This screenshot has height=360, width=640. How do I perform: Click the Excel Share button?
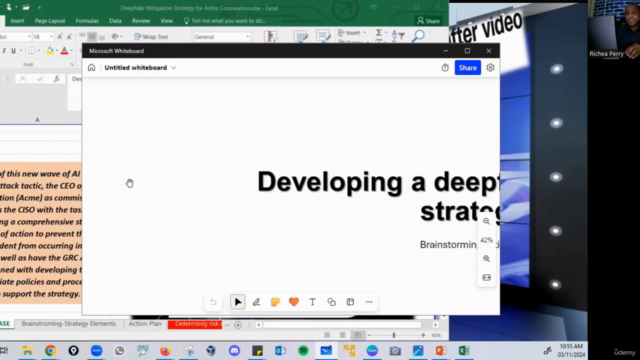429,21
